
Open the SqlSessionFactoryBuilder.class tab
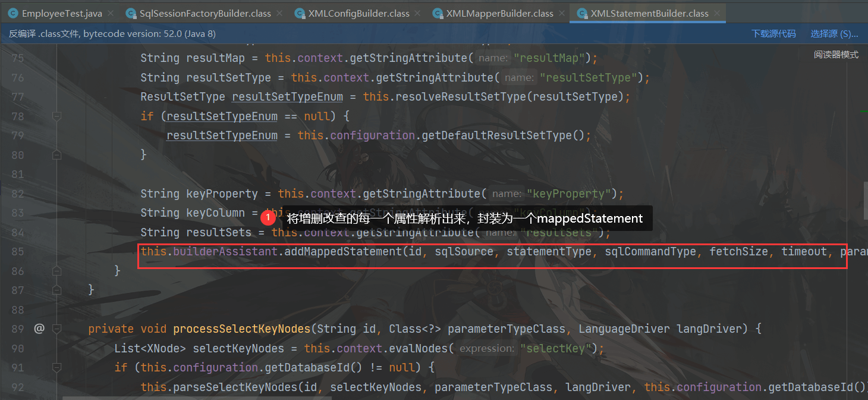(205, 13)
